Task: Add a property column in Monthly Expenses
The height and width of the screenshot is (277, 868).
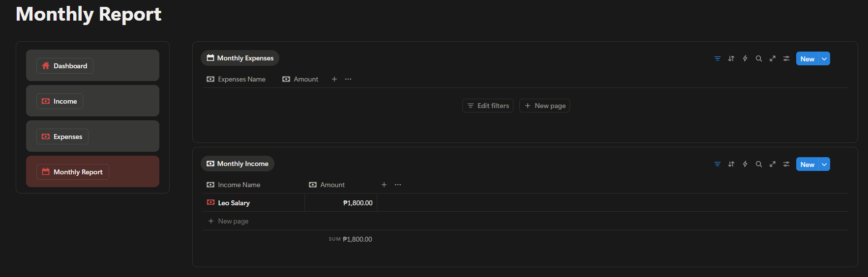Action: tap(334, 79)
